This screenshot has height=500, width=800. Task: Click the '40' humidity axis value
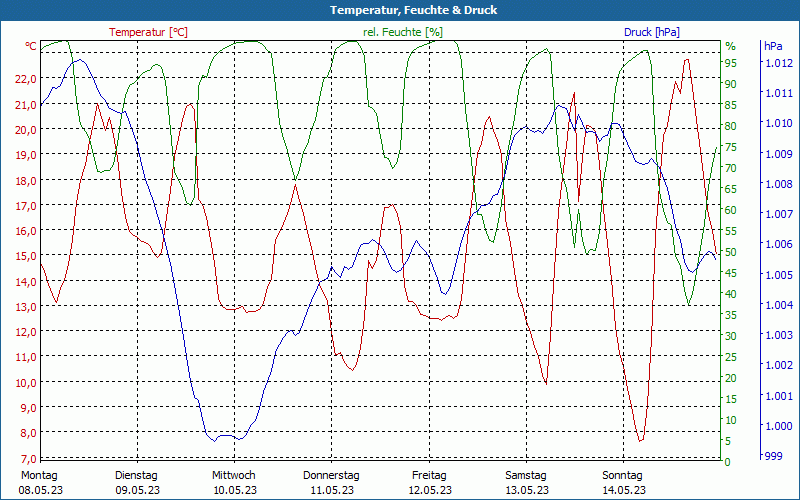(x=731, y=294)
